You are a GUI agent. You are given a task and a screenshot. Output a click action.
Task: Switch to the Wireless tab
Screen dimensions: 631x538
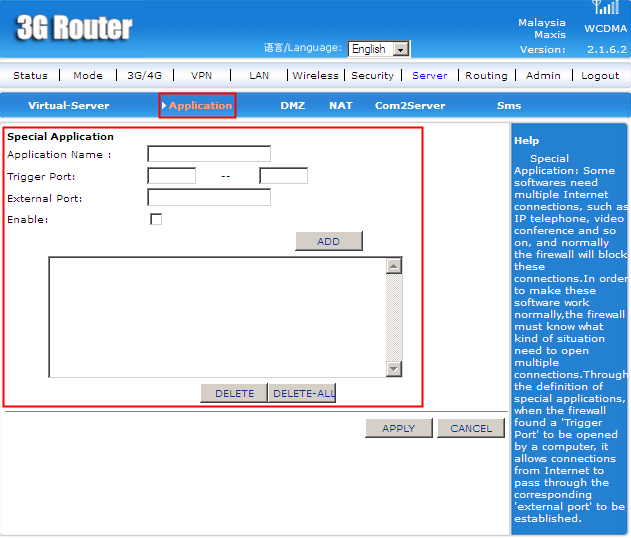tap(315, 76)
